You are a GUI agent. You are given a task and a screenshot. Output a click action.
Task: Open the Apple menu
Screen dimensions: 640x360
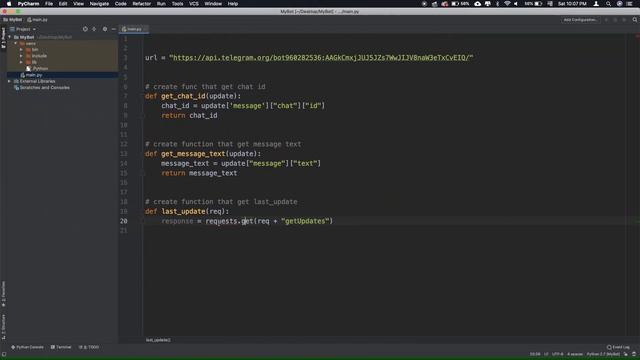pos(9,4)
